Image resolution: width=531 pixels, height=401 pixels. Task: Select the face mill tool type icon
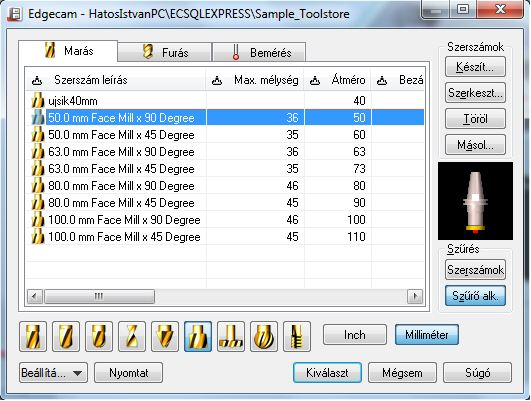(x=198, y=336)
